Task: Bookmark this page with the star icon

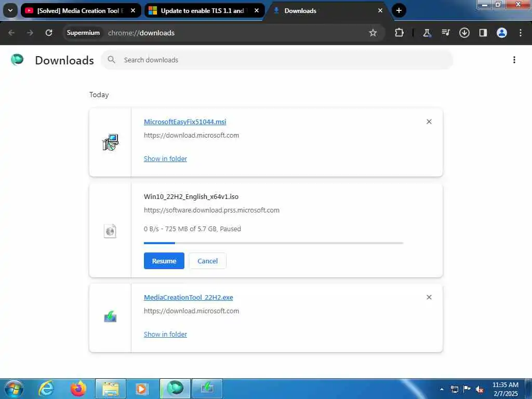Action: (373, 33)
